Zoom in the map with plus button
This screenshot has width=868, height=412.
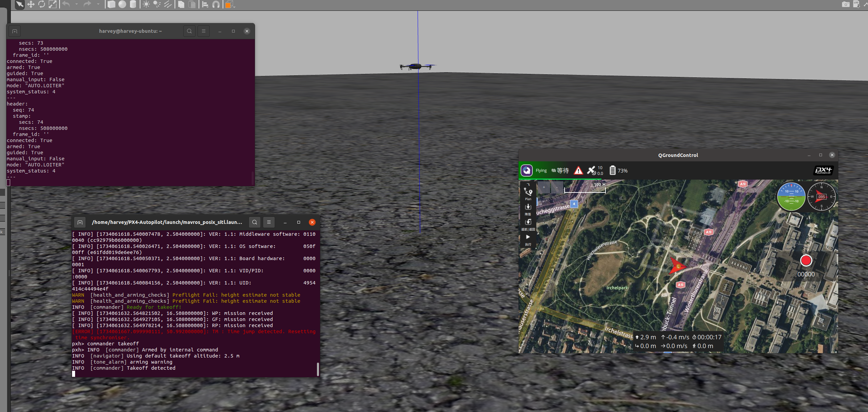[x=544, y=187]
